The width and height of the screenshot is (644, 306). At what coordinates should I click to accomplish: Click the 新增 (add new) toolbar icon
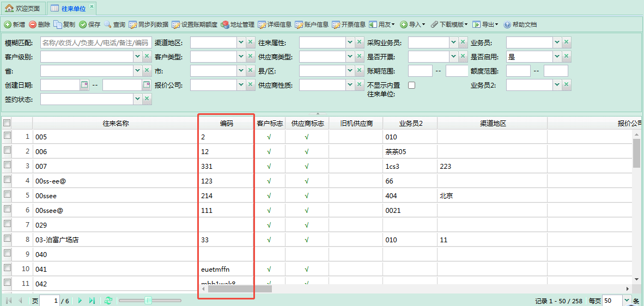[x=8, y=25]
